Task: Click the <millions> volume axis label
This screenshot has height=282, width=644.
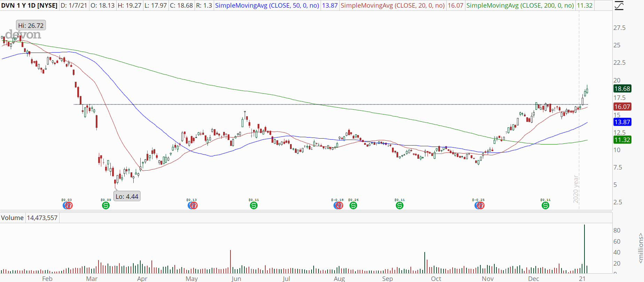Action: 641,248
